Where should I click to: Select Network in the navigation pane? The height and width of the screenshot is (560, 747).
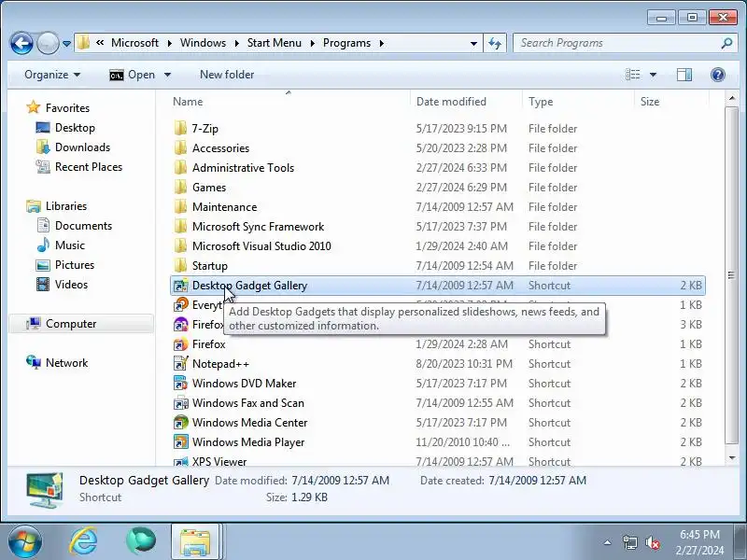tap(66, 362)
